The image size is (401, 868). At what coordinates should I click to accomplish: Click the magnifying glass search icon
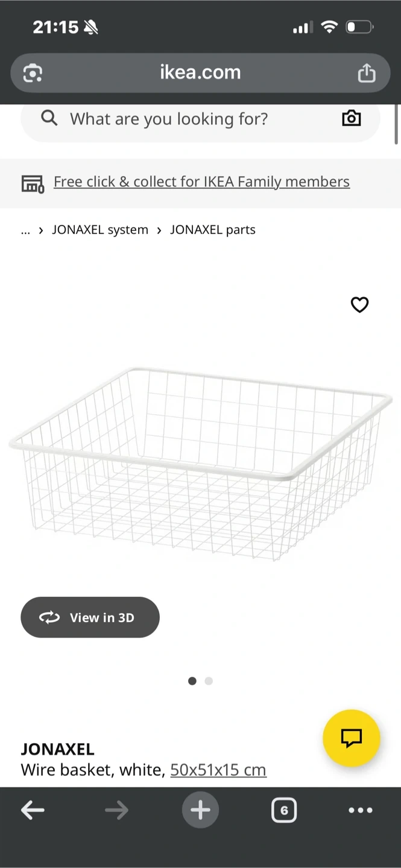[49, 118]
